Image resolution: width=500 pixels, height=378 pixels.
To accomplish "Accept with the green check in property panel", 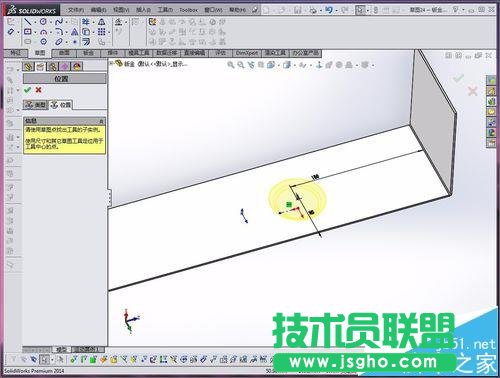I will [28, 90].
